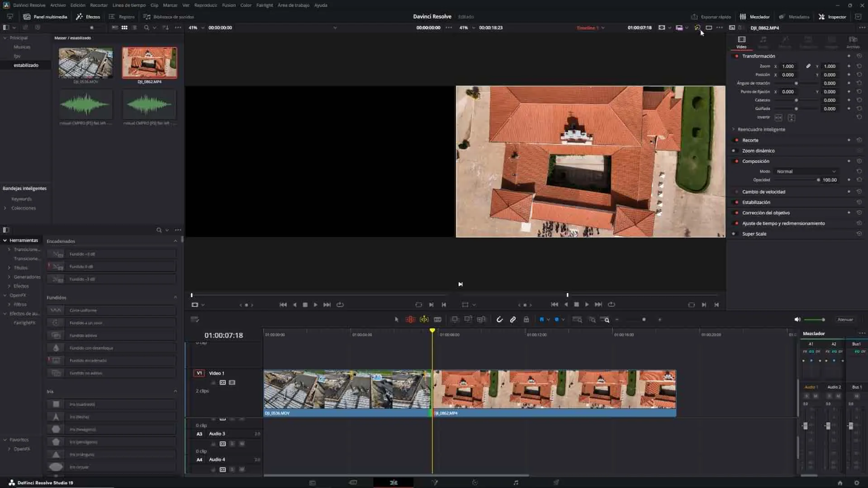Select the Video tab in the Inspector
The height and width of the screenshot is (488, 868).
(741, 42)
